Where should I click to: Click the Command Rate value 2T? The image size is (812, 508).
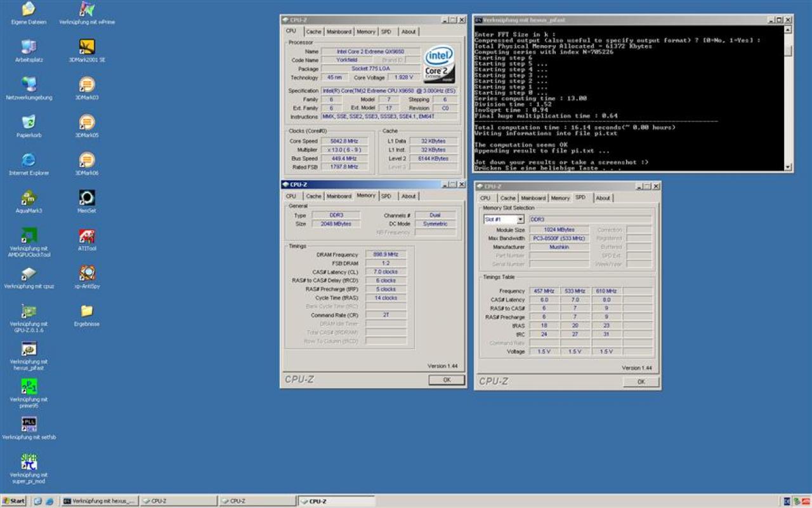click(x=385, y=315)
